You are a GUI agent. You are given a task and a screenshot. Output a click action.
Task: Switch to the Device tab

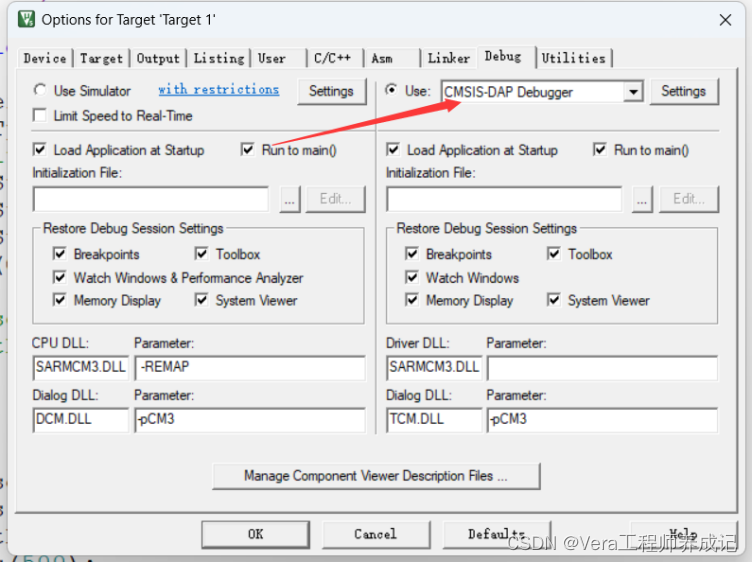coord(45,58)
